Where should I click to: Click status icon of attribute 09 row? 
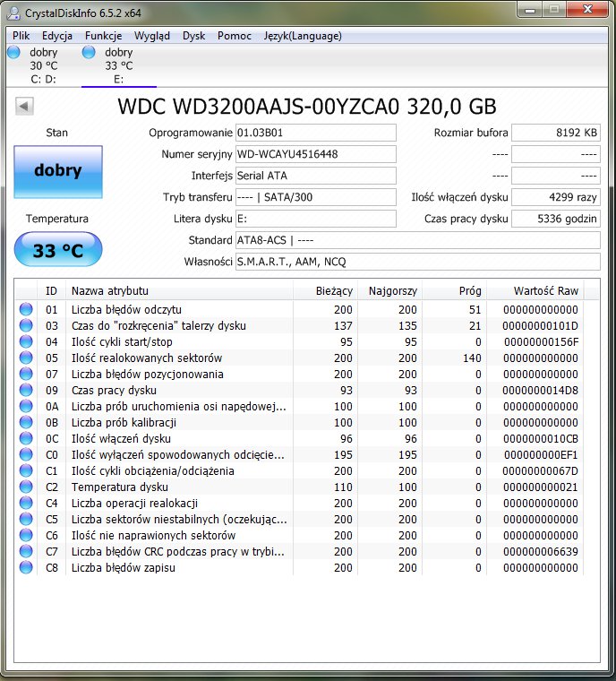point(26,390)
